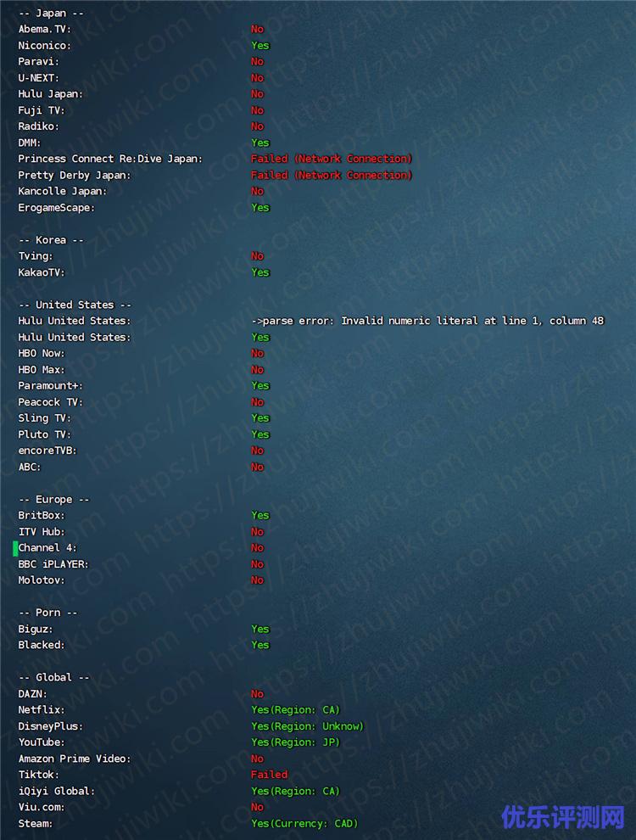
Task: Select the 'Yes(Region: JP)' result
Action: pos(295,742)
